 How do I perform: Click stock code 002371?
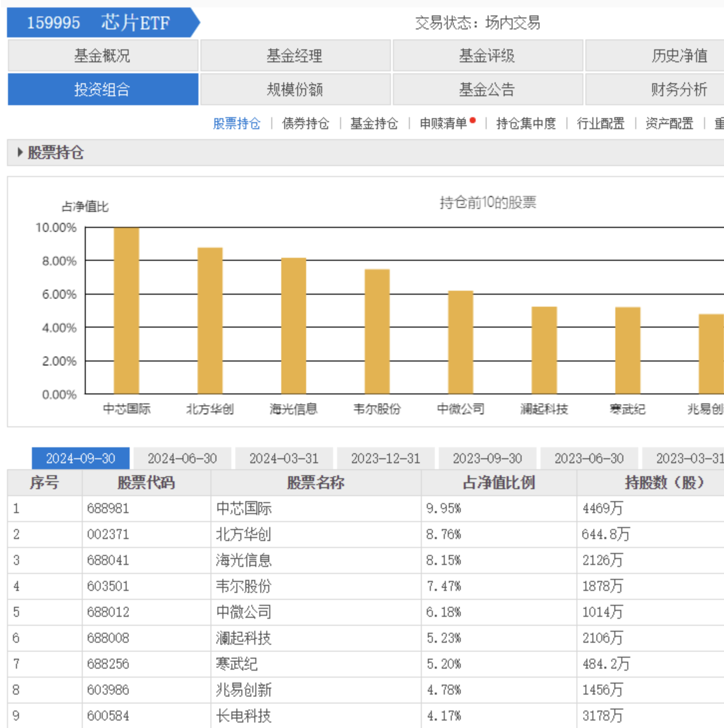pyautogui.click(x=108, y=535)
